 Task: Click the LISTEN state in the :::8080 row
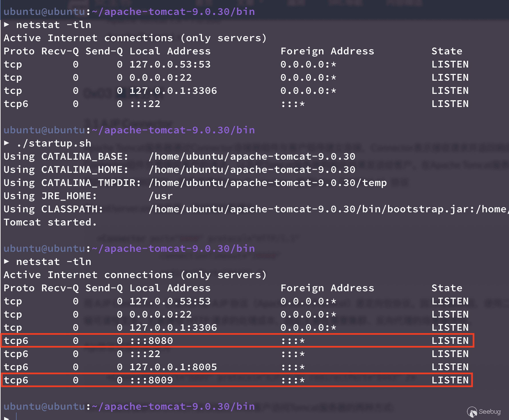pos(450,341)
